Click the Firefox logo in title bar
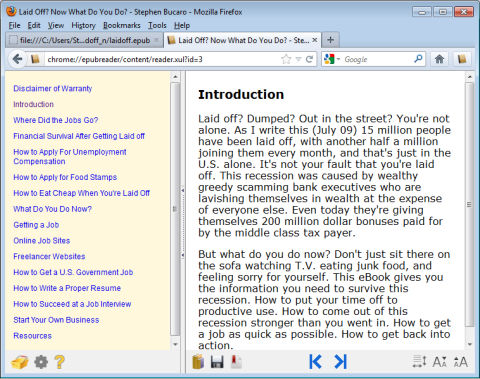 pos(11,11)
